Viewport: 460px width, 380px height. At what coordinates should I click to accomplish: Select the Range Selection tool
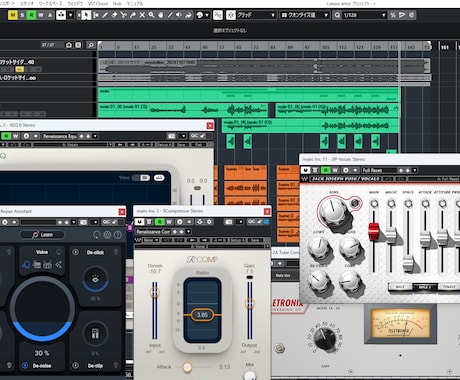pyautogui.click(x=96, y=15)
